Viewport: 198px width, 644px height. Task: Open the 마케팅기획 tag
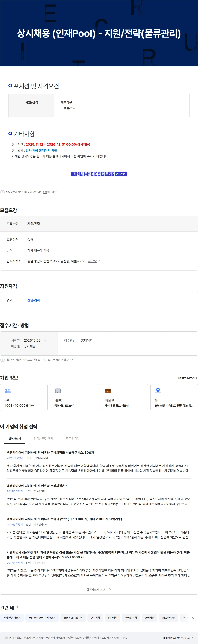click(x=131, y=618)
